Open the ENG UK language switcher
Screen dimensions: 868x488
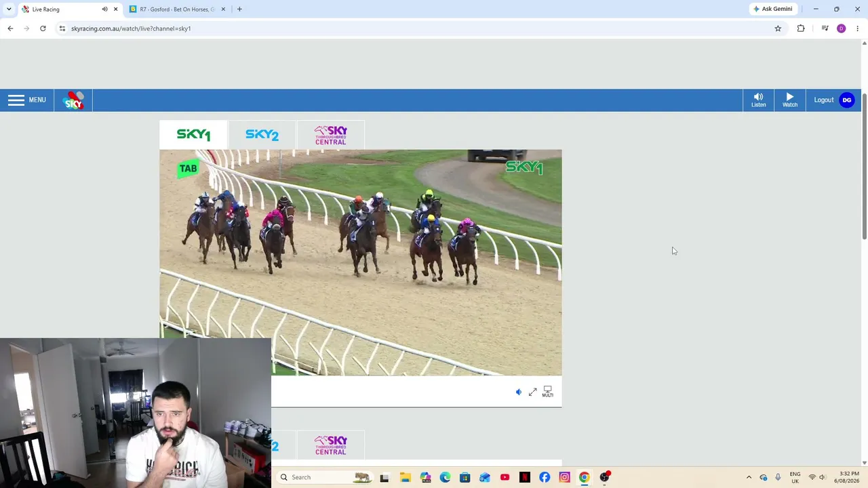(795, 477)
